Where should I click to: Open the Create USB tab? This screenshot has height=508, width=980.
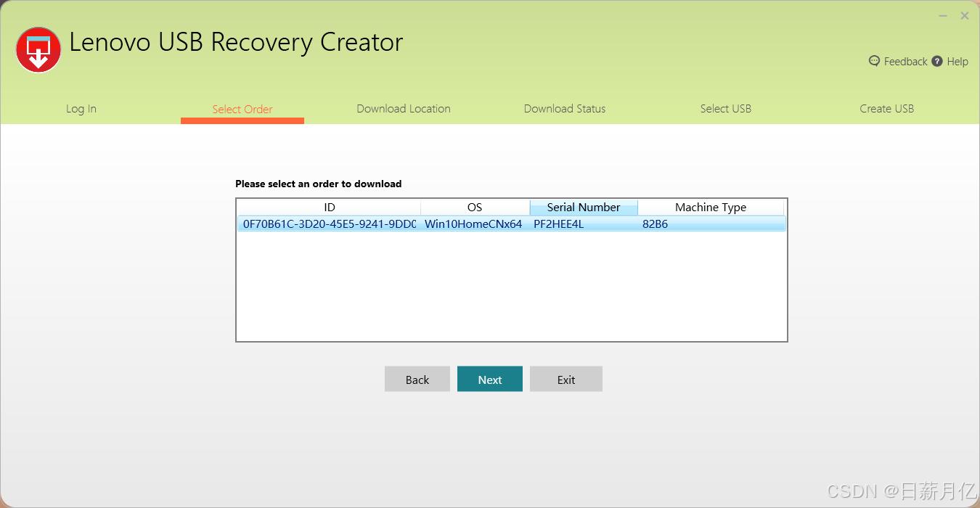pyautogui.click(x=887, y=109)
